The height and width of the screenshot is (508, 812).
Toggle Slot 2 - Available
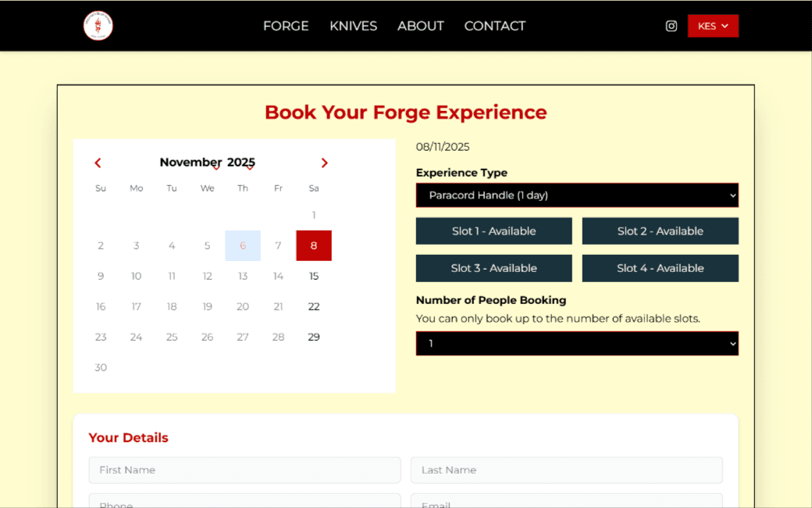click(x=660, y=231)
